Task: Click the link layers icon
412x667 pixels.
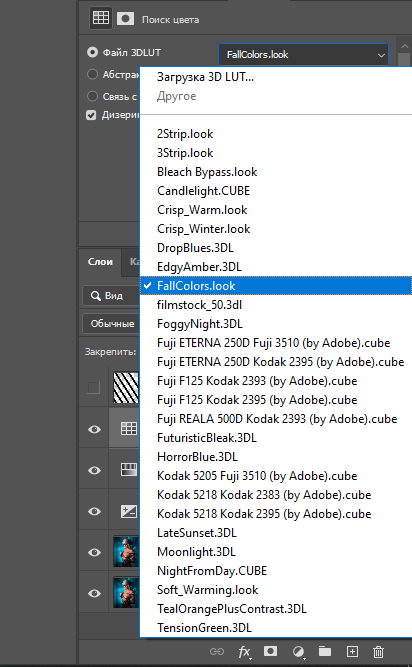Action: click(x=217, y=651)
